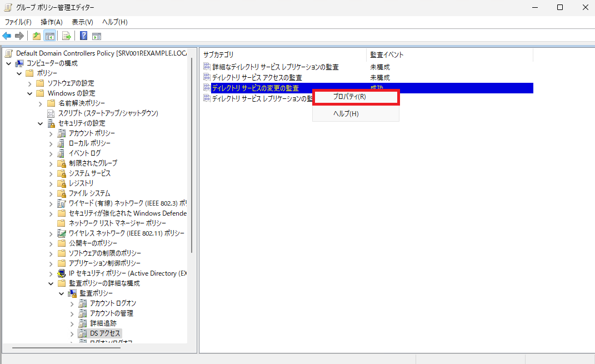Choose ヘルプ(H) from context menu
595x364 pixels.
(356, 113)
